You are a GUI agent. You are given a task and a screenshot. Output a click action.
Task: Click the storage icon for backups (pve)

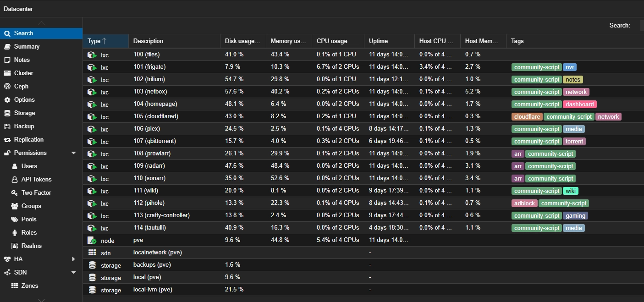92,265
